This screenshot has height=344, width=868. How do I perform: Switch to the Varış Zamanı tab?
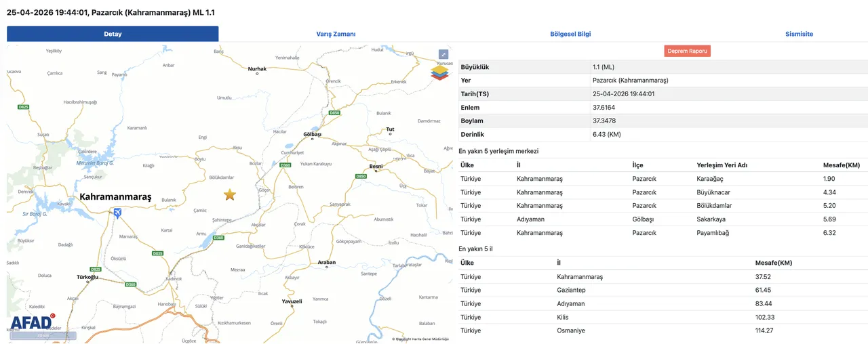(336, 34)
